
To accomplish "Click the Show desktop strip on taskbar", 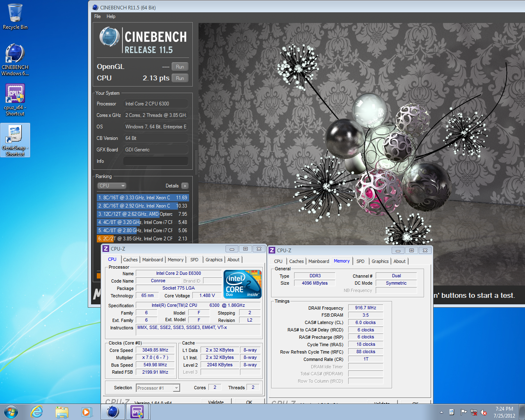I will click(522, 412).
